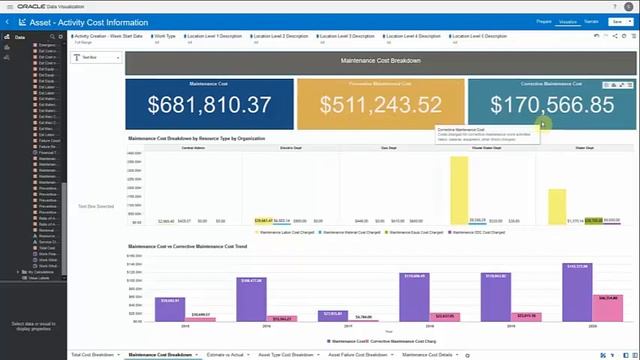Toggle the grammar panel layout icon
Viewport: 640px width, 360px height.
coord(635,356)
